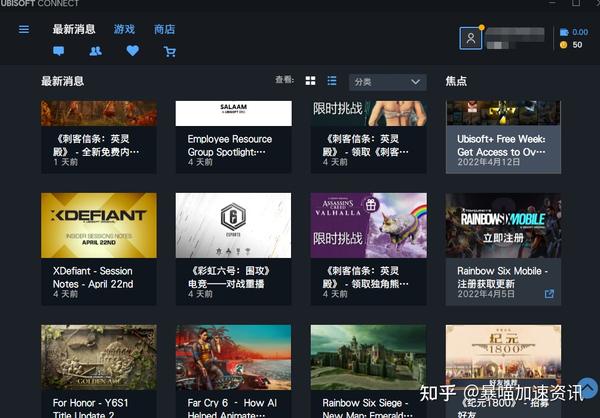Open 全新免费内 Assassin's Creed news title
This screenshot has width=600, height=418.
pos(96,145)
